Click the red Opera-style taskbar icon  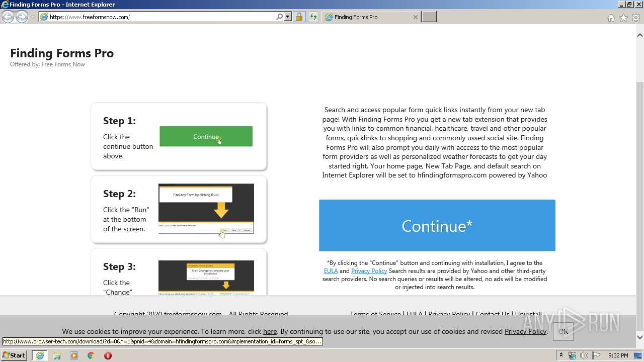click(x=108, y=355)
